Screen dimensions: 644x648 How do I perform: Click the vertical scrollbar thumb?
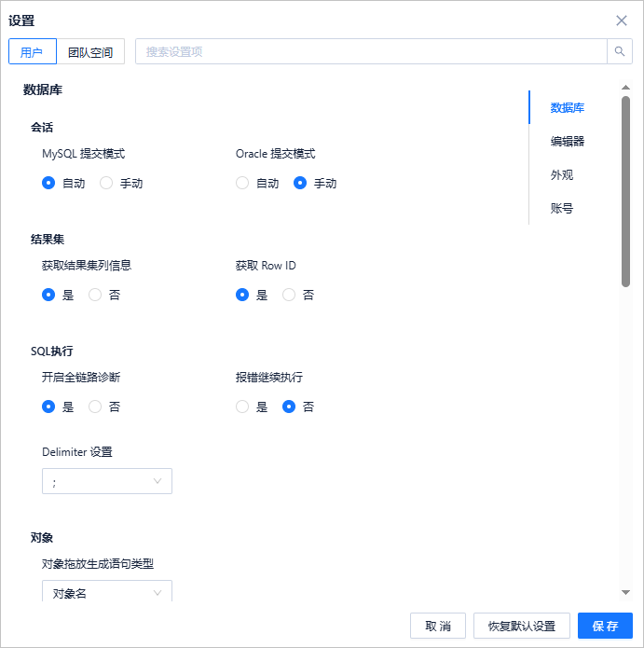[x=625, y=191]
